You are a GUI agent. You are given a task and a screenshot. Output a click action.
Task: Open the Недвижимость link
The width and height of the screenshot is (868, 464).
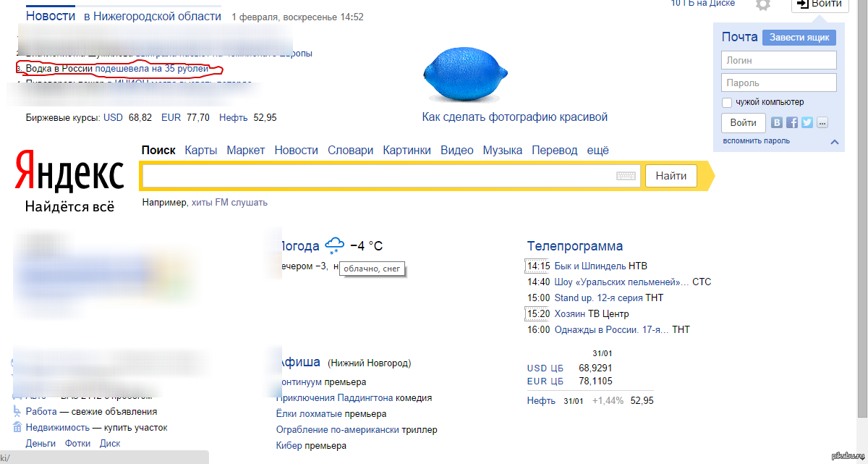(x=58, y=427)
